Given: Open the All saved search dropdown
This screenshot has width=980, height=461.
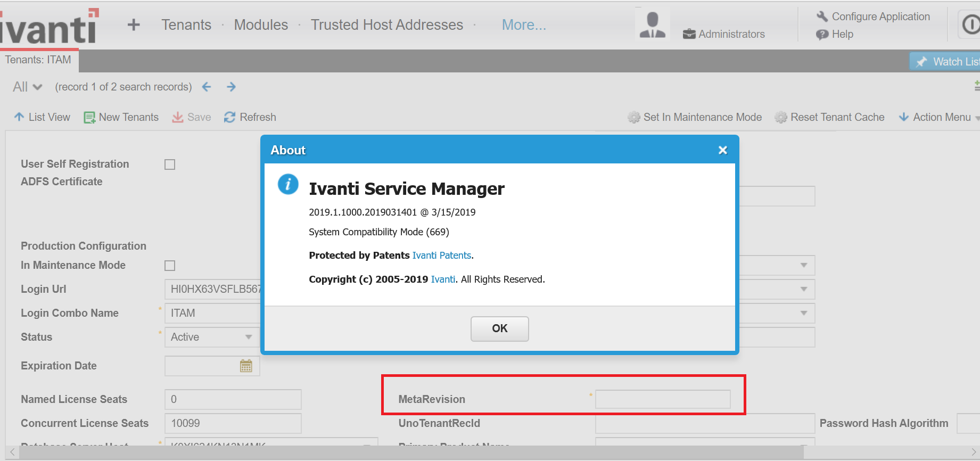Looking at the screenshot, I should tap(28, 87).
